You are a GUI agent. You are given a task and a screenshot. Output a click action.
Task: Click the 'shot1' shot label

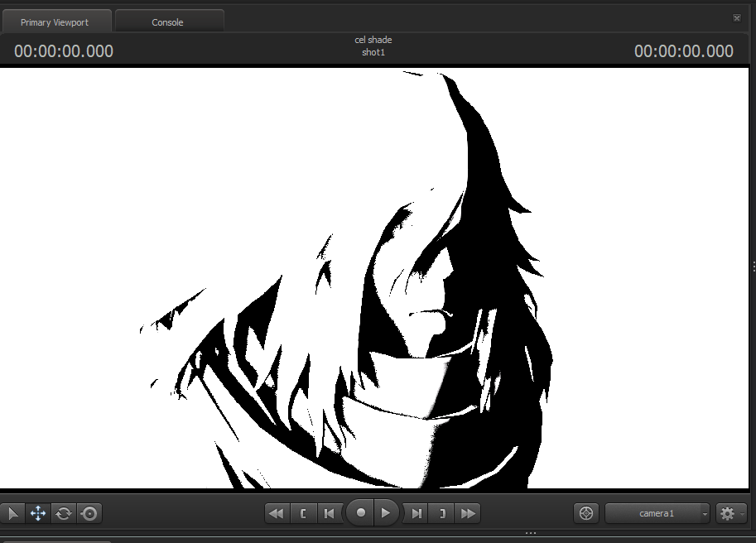point(373,52)
